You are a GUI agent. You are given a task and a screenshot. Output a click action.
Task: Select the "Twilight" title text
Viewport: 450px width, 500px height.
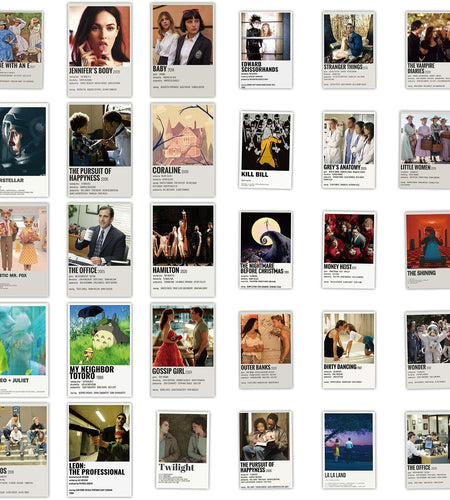click(x=176, y=468)
